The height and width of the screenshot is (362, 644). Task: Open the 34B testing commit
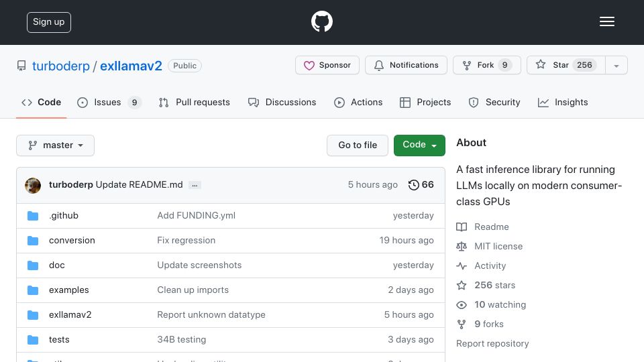[x=182, y=339]
